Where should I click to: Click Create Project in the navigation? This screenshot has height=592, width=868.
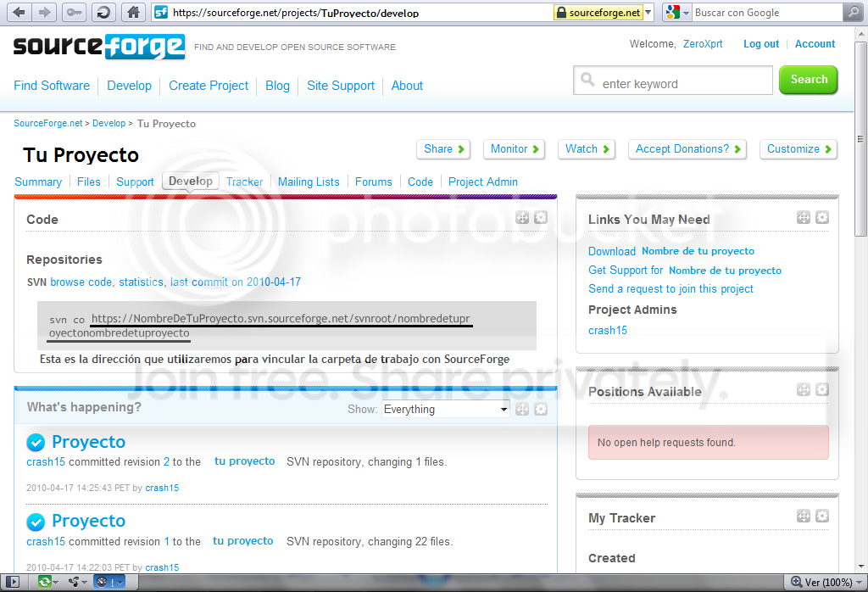click(x=209, y=86)
